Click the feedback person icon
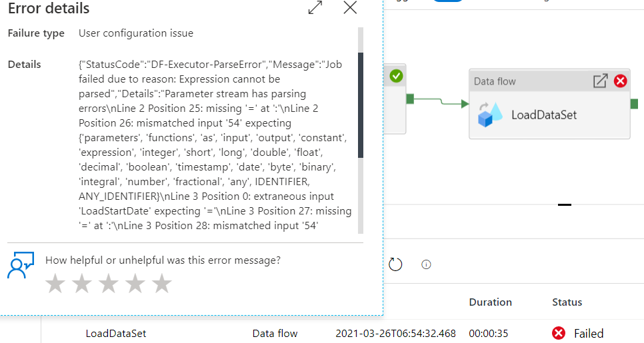Viewport: 644px width, 343px height. tap(21, 266)
